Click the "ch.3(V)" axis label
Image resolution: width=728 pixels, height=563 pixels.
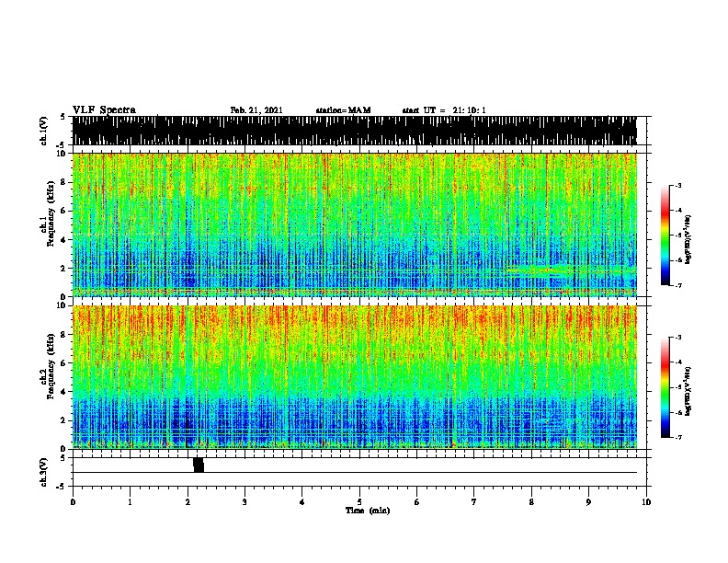pos(44,472)
